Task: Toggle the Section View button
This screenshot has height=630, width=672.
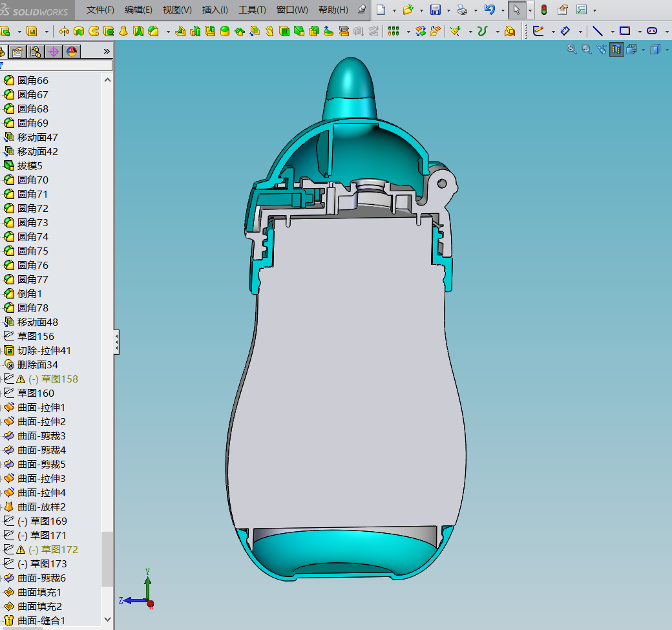Action: click(x=616, y=50)
